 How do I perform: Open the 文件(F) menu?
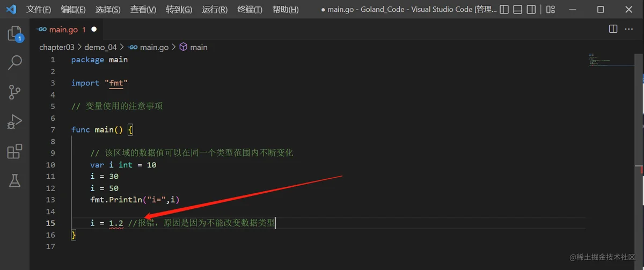click(39, 10)
